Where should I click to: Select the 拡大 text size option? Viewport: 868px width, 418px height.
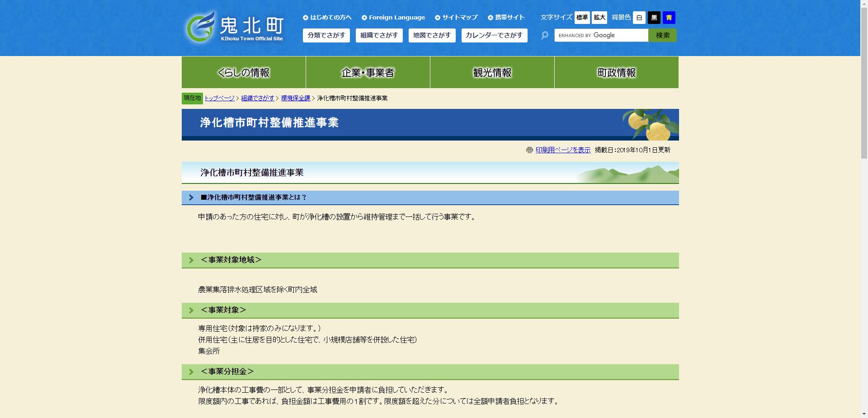coord(599,18)
